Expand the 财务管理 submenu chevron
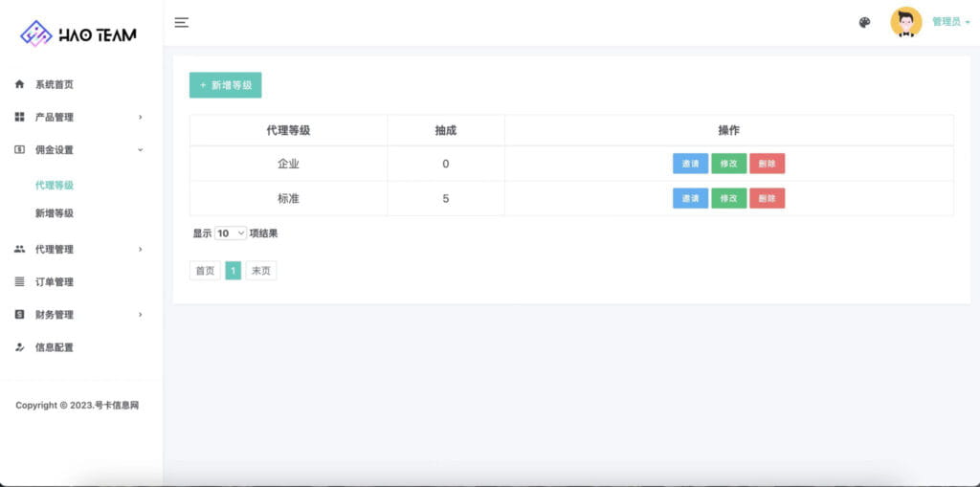 point(140,314)
